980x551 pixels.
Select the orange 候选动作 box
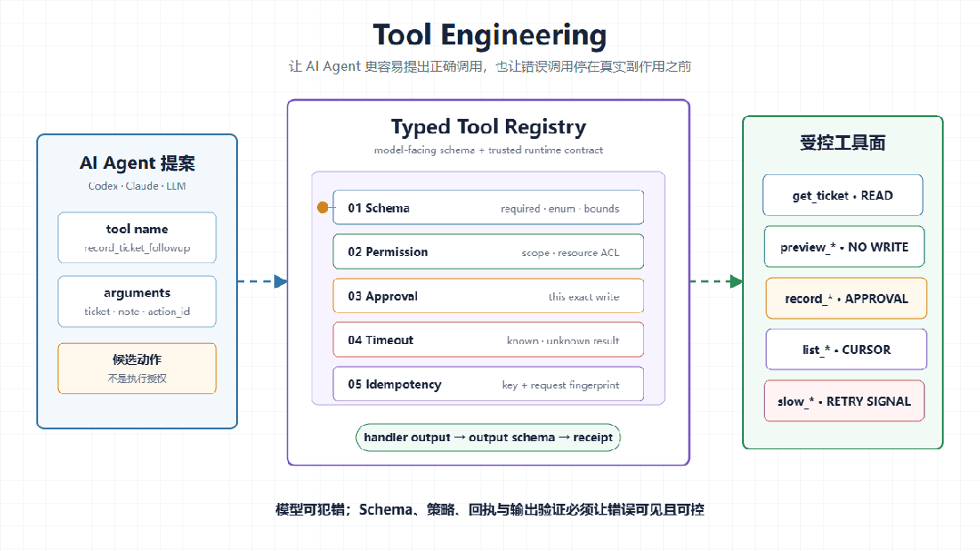pos(137,368)
